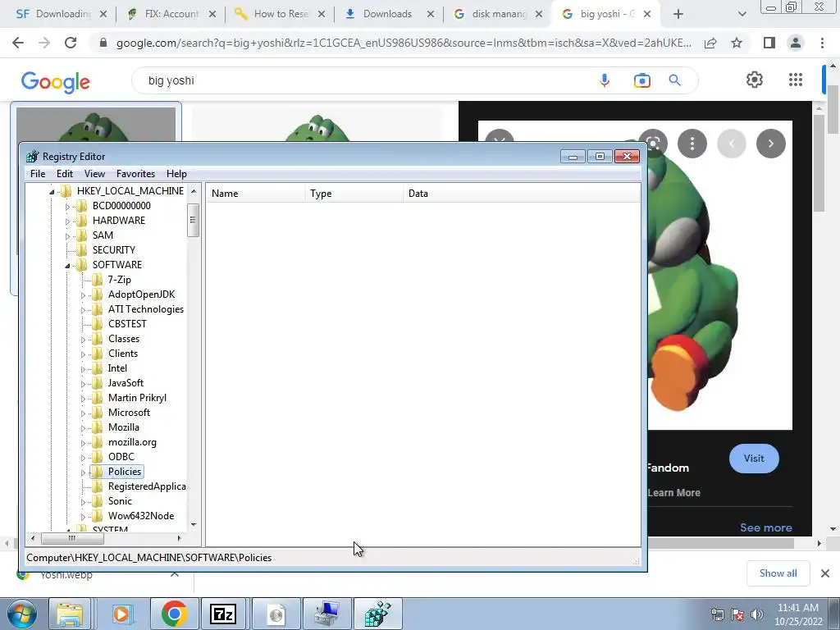Open the Favorites menu in Registry Editor
The width and height of the screenshot is (840, 630).
135,174
